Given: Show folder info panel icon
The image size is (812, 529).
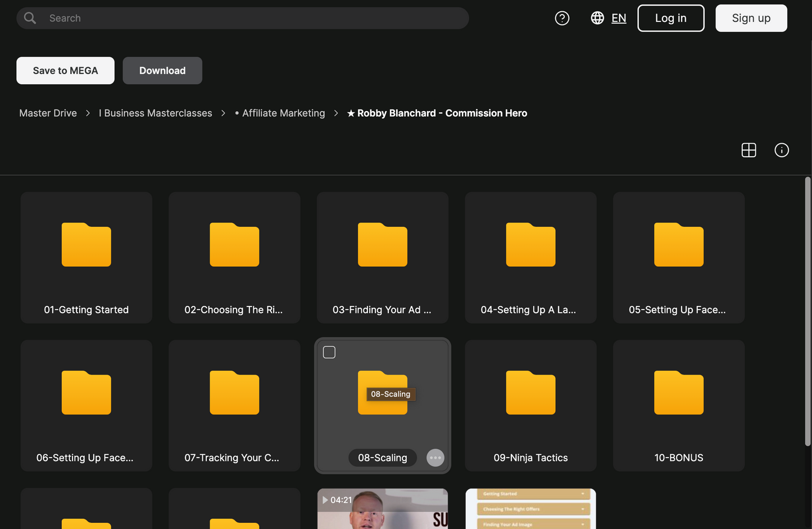Looking at the screenshot, I should (782, 150).
